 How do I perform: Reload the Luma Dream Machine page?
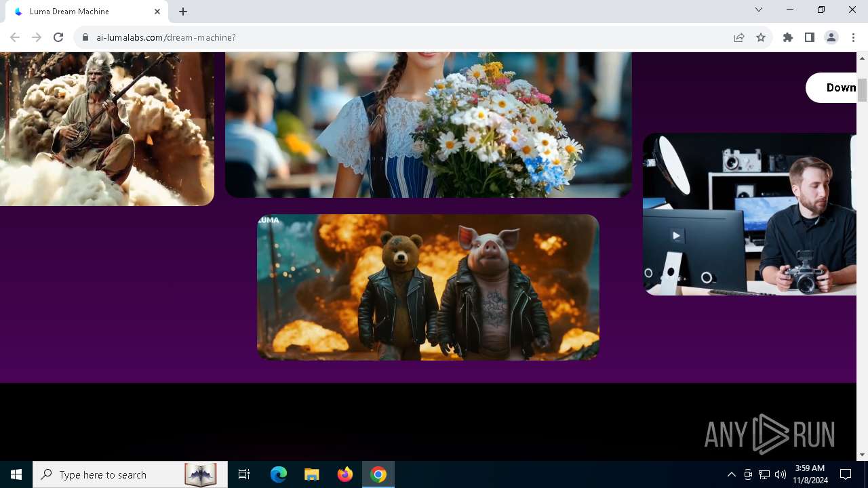coord(58,37)
